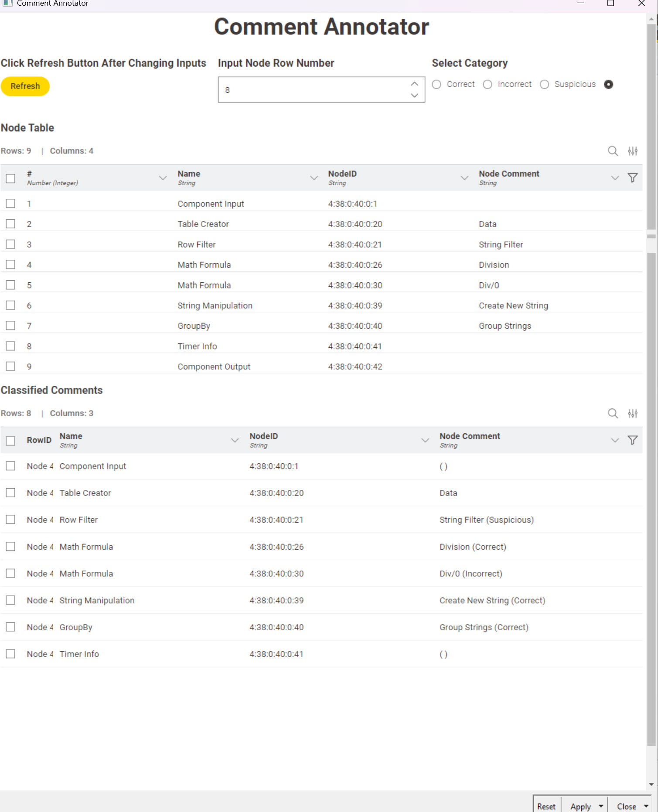Click the Reset button
658x812 pixels.
tap(546, 806)
